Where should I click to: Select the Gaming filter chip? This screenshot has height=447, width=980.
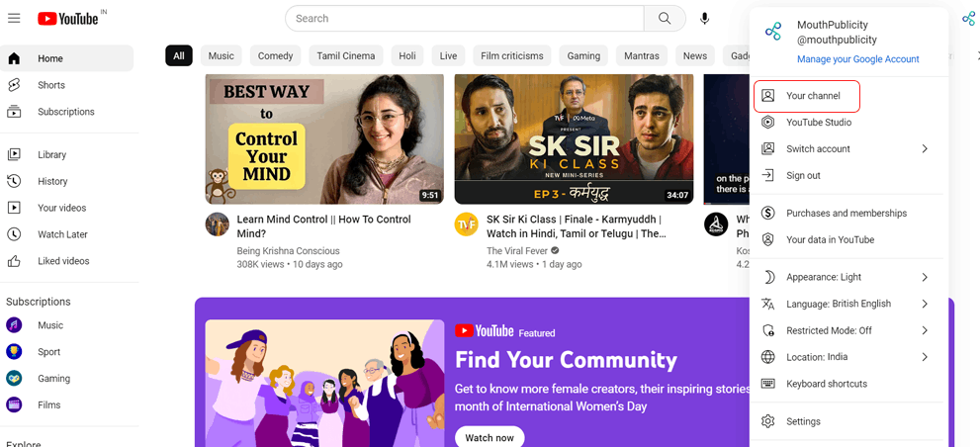(583, 55)
